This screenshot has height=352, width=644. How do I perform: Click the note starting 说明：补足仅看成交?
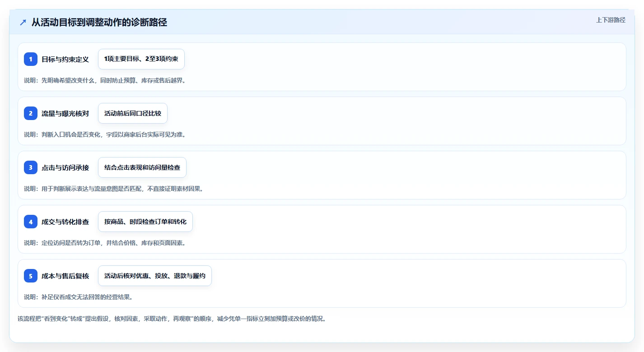[78, 297]
